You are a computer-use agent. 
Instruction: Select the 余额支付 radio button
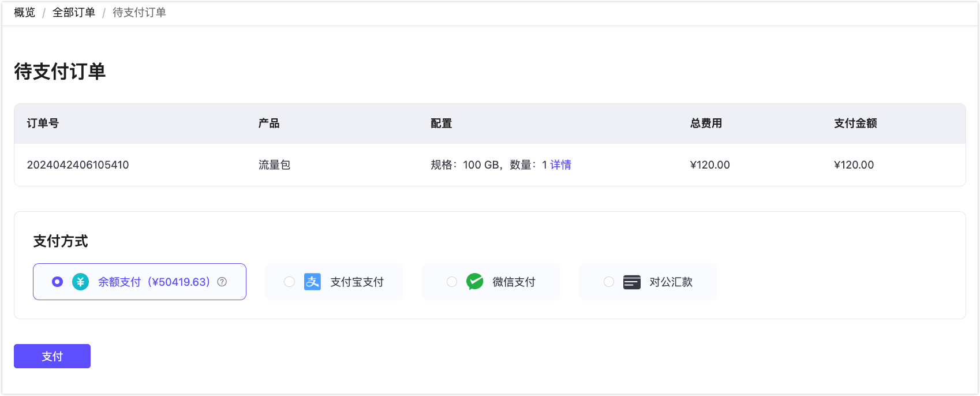point(57,282)
